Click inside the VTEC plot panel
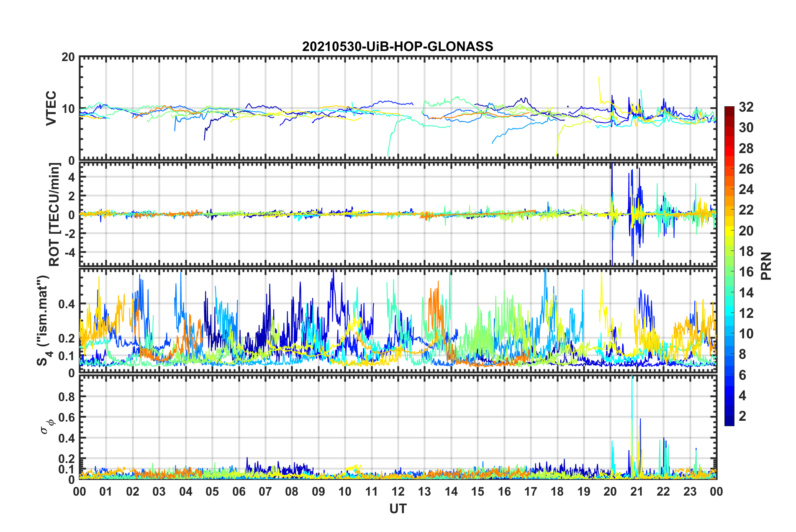Screen dimensions: 796x532 [398, 108]
